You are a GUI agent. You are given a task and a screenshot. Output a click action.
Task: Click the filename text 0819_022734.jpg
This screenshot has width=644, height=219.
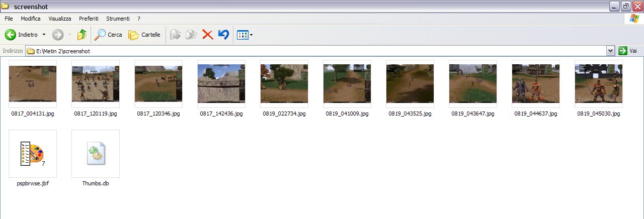pyautogui.click(x=284, y=114)
